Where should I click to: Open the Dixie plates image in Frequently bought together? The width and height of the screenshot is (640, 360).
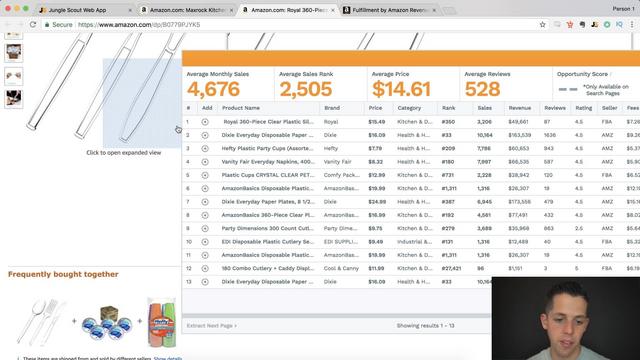[106, 322]
